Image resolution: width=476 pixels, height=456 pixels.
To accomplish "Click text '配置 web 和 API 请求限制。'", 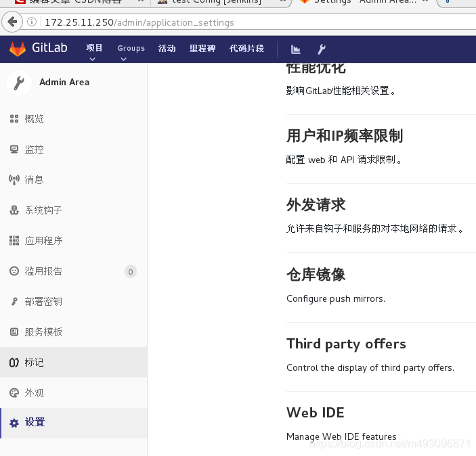I will 344,160.
